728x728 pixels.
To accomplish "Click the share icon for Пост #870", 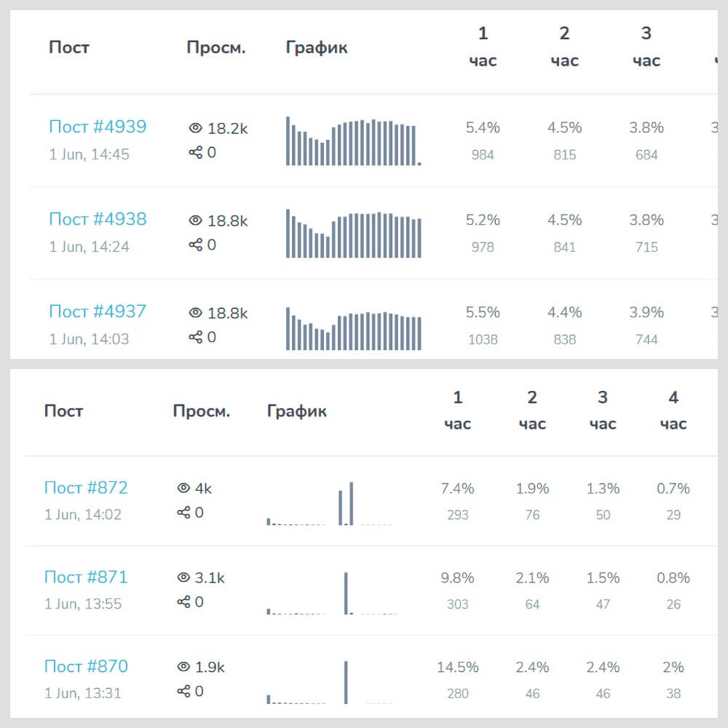I will point(183,692).
